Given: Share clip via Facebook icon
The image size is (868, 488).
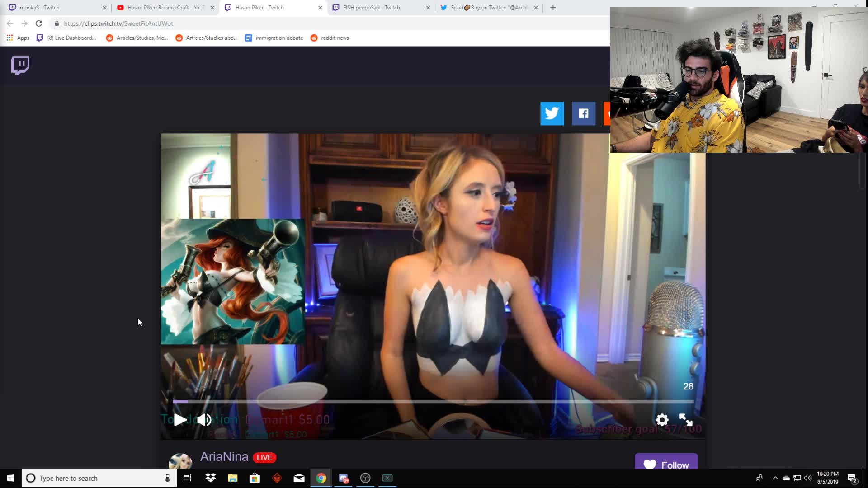Looking at the screenshot, I should pos(584,113).
